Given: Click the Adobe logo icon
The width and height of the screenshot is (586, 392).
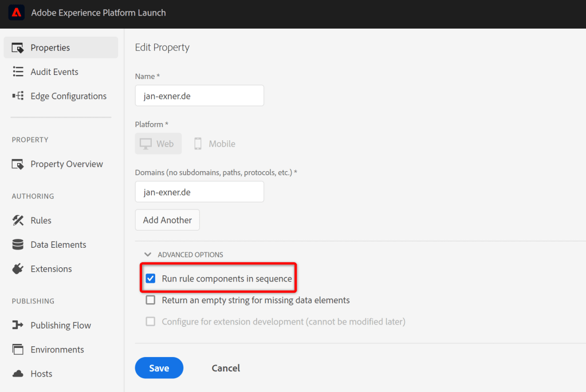Looking at the screenshot, I should pyautogui.click(x=15, y=13).
